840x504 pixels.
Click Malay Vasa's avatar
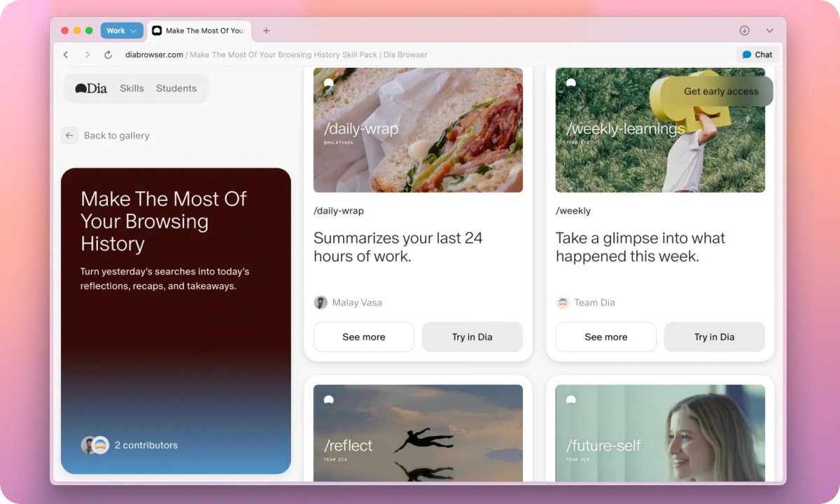321,302
